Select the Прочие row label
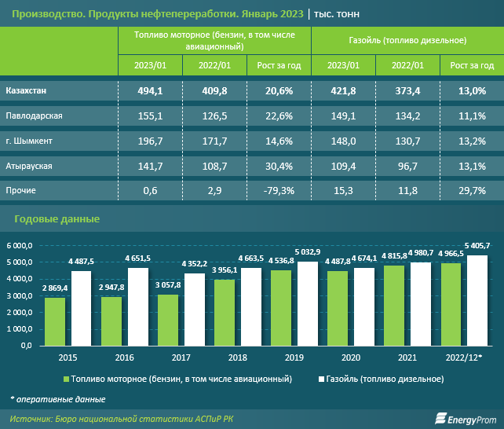The width and height of the screenshot is (504, 429). 20,190
